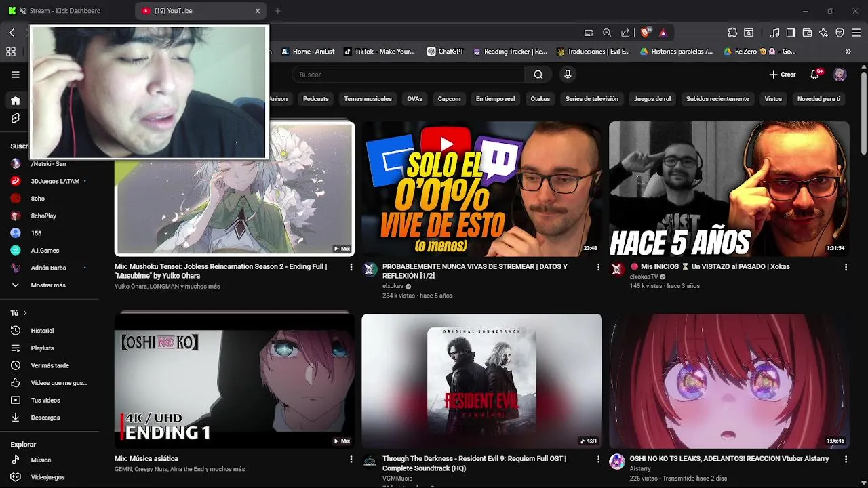Start voice search with the microphone icon

(x=568, y=75)
